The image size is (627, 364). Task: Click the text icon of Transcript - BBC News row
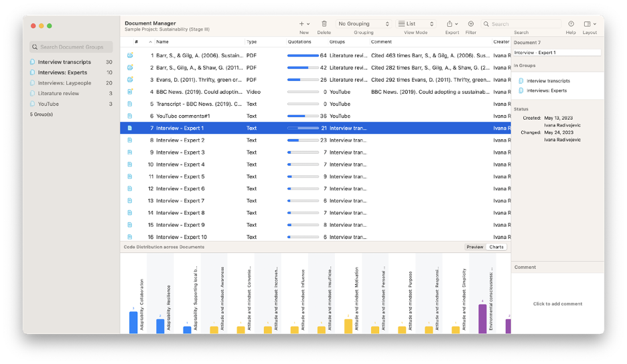tap(130, 104)
